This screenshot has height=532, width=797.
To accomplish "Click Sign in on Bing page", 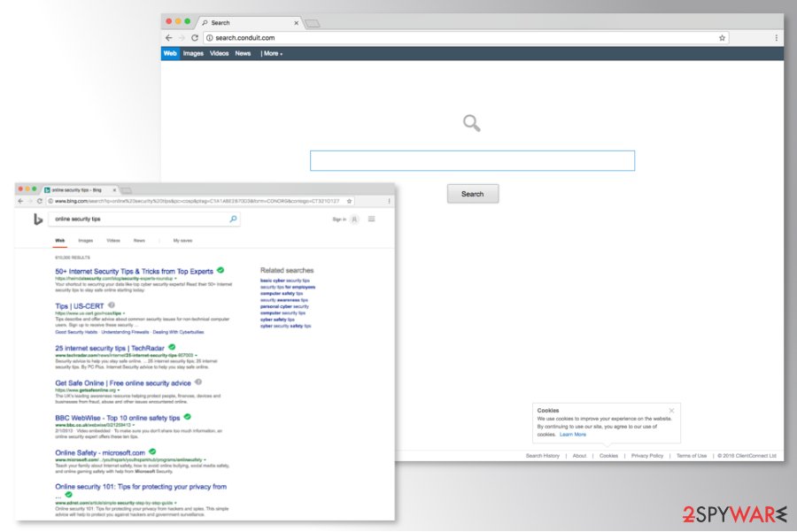I will pyautogui.click(x=339, y=220).
